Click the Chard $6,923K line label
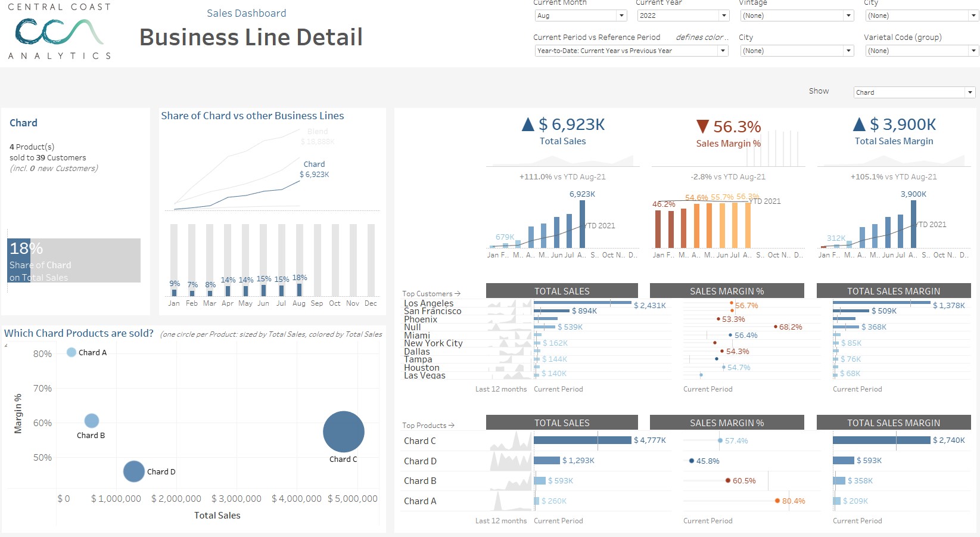The width and height of the screenshot is (980, 537). pos(314,169)
